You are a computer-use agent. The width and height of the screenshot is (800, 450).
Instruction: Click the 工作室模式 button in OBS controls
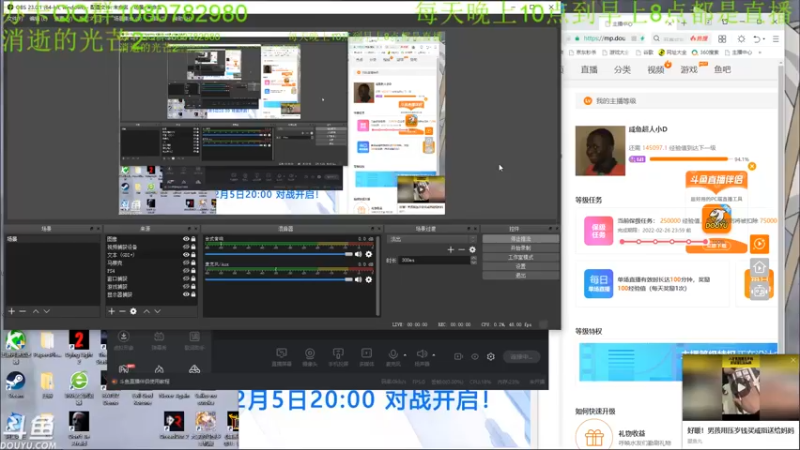tap(520, 257)
